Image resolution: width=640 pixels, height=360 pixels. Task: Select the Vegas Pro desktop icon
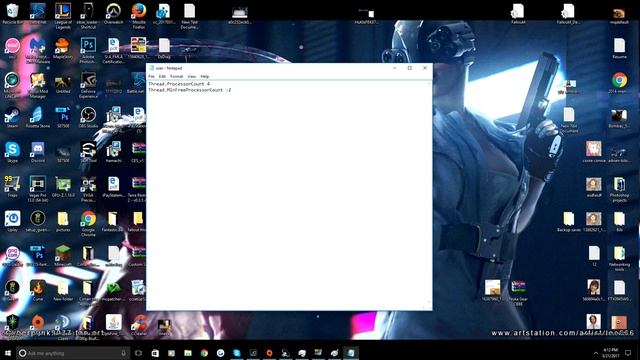pos(38,188)
